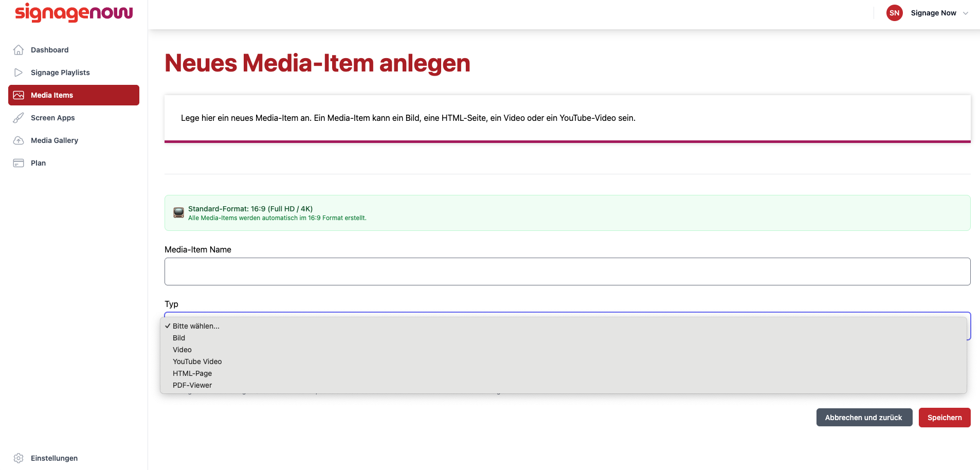The image size is (980, 470).
Task: Open the Media Gallery
Action: point(74,140)
